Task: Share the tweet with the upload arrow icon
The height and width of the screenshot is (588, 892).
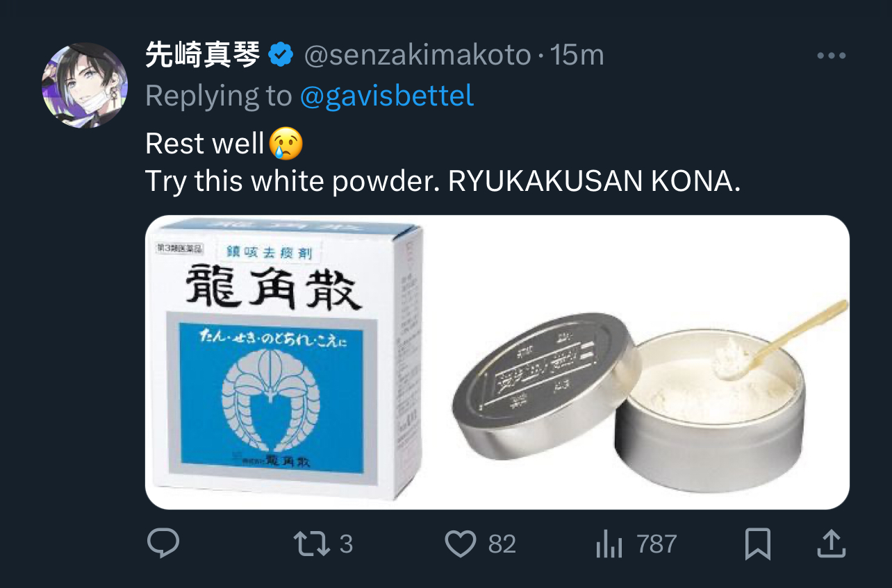Action: pos(829,544)
